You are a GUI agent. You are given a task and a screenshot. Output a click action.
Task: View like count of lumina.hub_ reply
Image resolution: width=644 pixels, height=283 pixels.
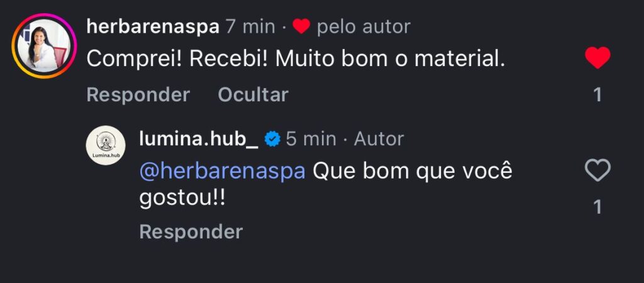point(597,206)
